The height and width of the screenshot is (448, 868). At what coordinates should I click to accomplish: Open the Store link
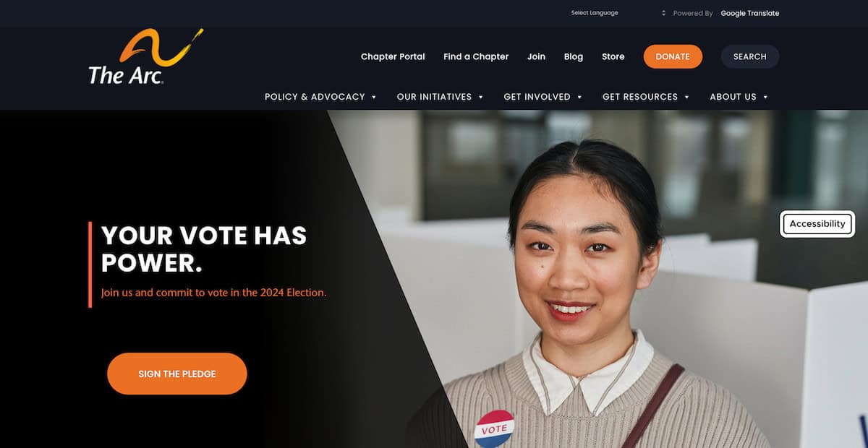pos(613,56)
